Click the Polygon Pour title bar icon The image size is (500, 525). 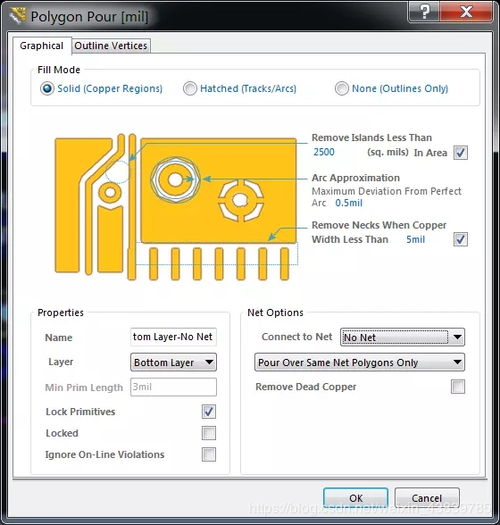click(x=18, y=16)
